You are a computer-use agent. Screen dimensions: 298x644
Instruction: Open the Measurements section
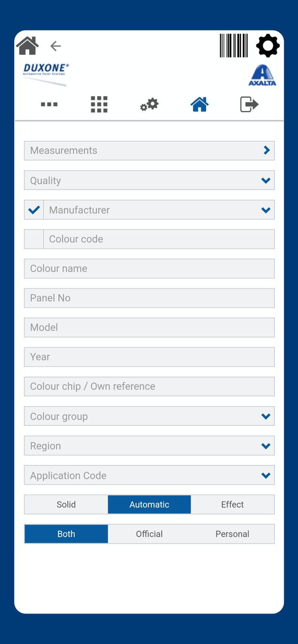click(x=149, y=151)
